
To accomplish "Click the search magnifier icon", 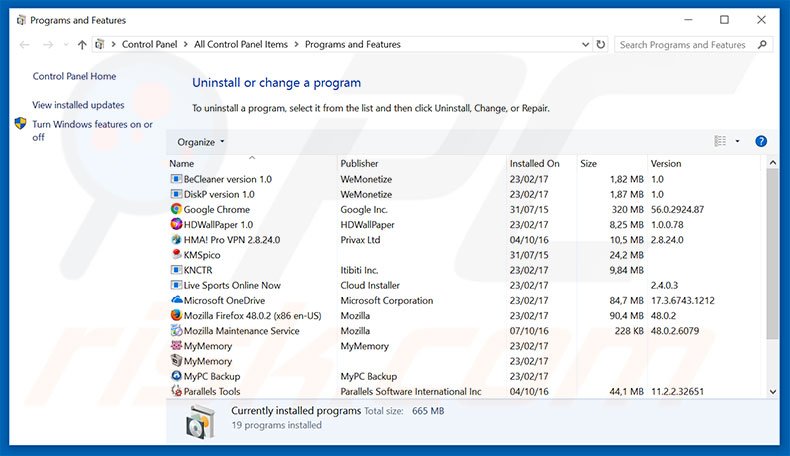I will 762,44.
